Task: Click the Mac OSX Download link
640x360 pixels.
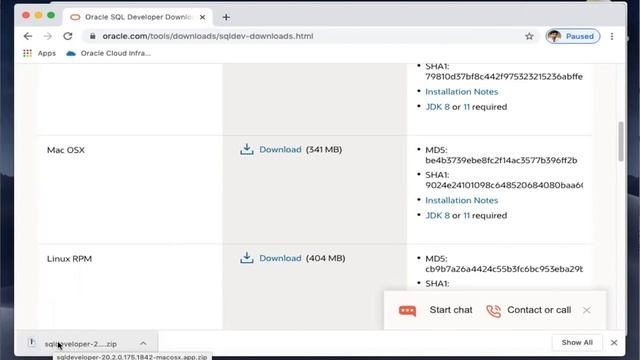Action: [x=280, y=149]
